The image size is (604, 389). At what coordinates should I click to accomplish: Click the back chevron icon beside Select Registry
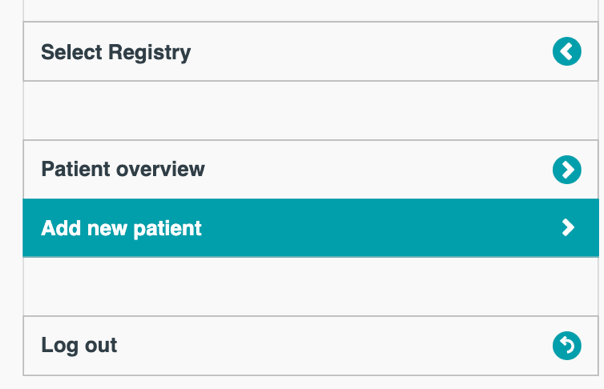pos(567,52)
